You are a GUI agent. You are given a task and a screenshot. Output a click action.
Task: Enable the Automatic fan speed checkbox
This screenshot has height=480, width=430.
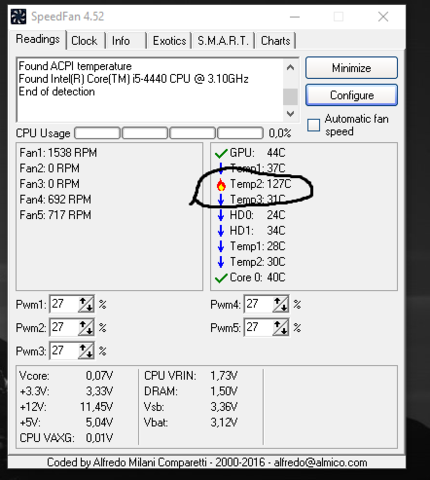(313, 125)
